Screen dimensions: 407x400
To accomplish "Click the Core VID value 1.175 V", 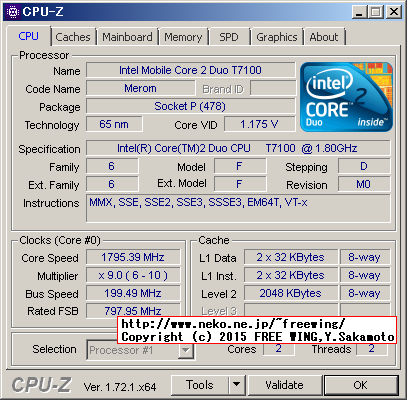I will 260,124.
